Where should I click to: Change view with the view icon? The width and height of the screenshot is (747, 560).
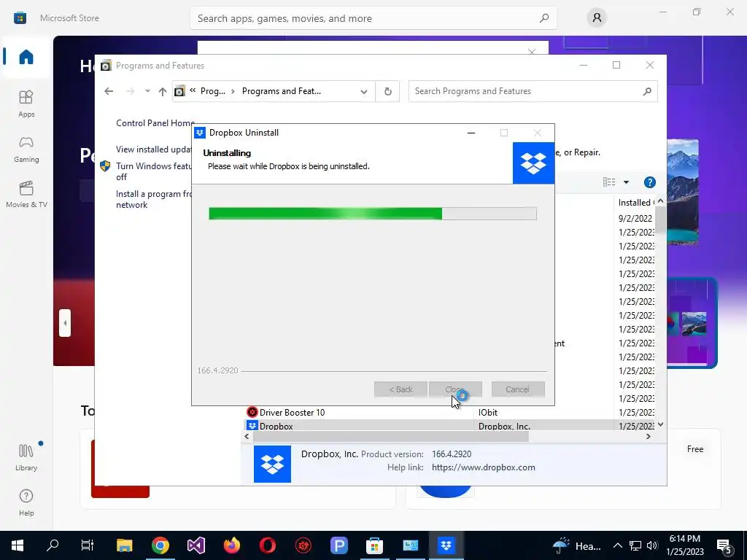point(609,182)
